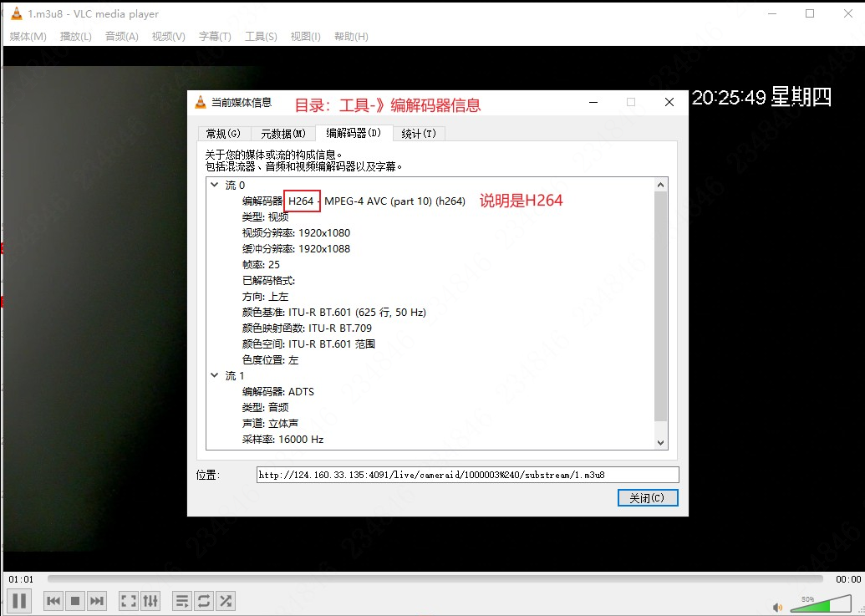Select the 类型: 音频 row

point(265,408)
